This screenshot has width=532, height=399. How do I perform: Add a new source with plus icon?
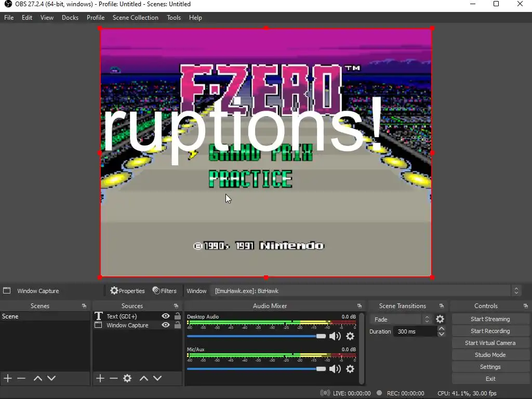pos(100,378)
